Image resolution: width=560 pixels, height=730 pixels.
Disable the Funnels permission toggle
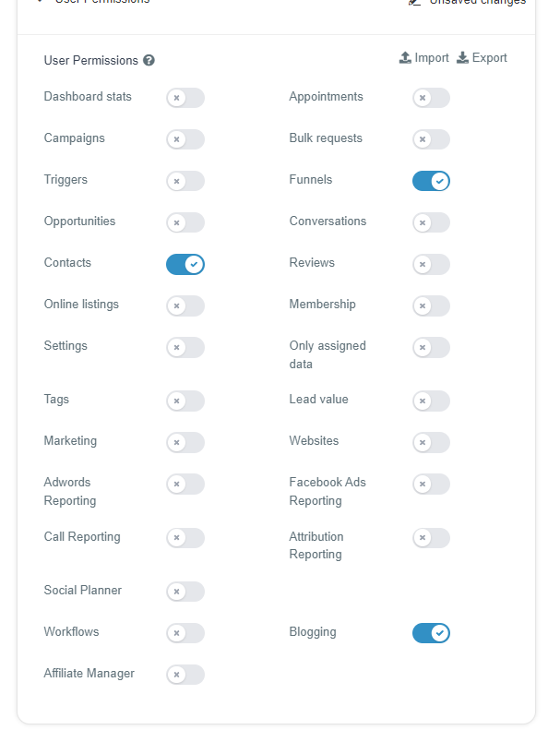tap(431, 181)
